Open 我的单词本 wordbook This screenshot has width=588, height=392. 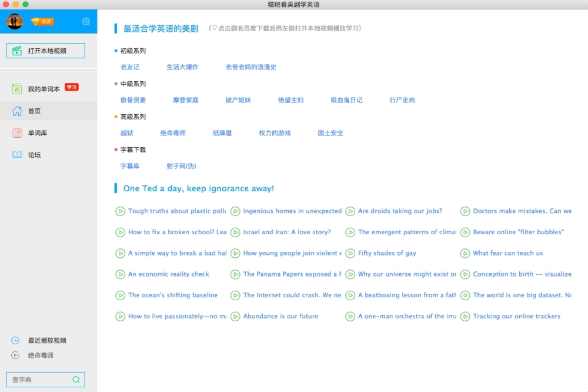click(x=44, y=89)
